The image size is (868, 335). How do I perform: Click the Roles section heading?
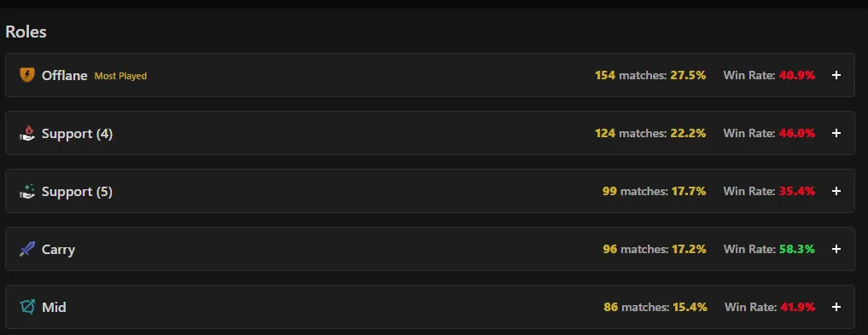(26, 32)
